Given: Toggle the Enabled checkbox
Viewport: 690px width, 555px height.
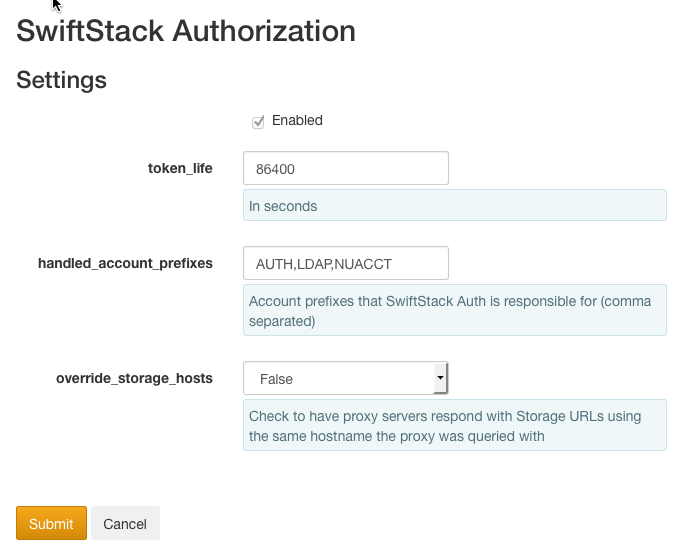Looking at the screenshot, I should tap(258, 122).
